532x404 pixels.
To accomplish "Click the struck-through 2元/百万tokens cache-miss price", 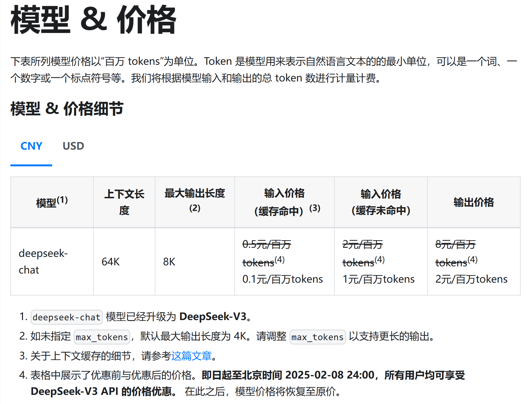I will (363, 253).
